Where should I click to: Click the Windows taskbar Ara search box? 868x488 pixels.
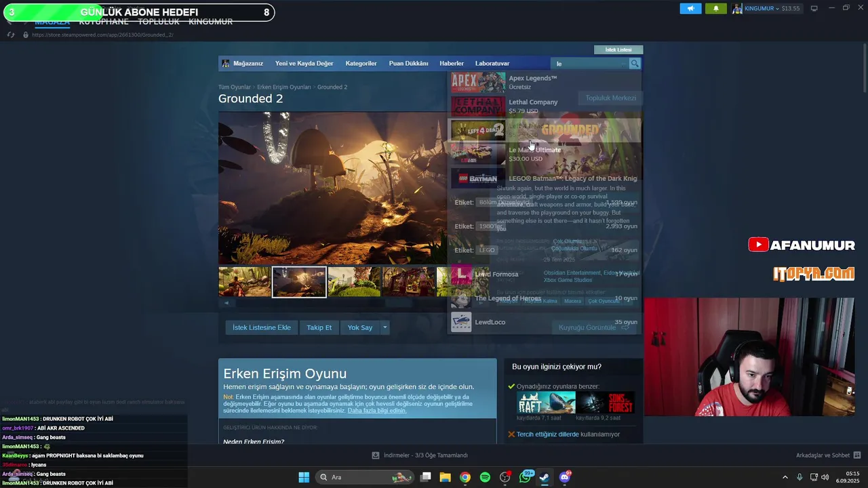pos(365,477)
